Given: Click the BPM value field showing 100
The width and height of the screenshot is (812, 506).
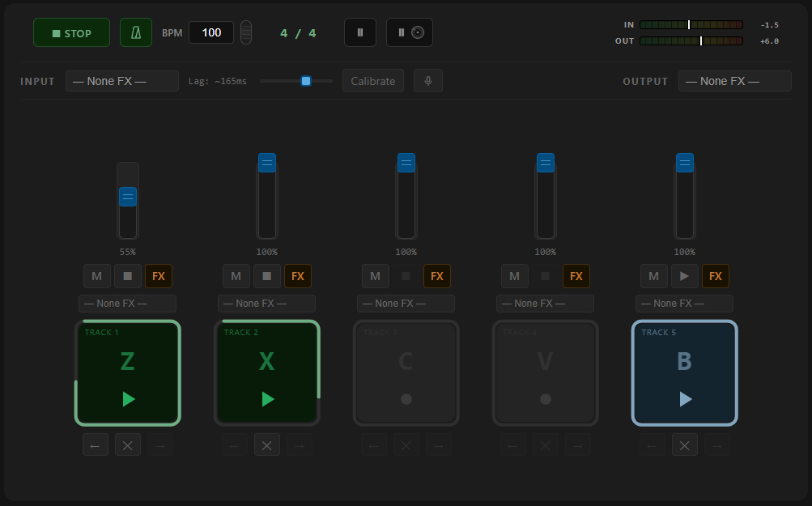Looking at the screenshot, I should [211, 32].
